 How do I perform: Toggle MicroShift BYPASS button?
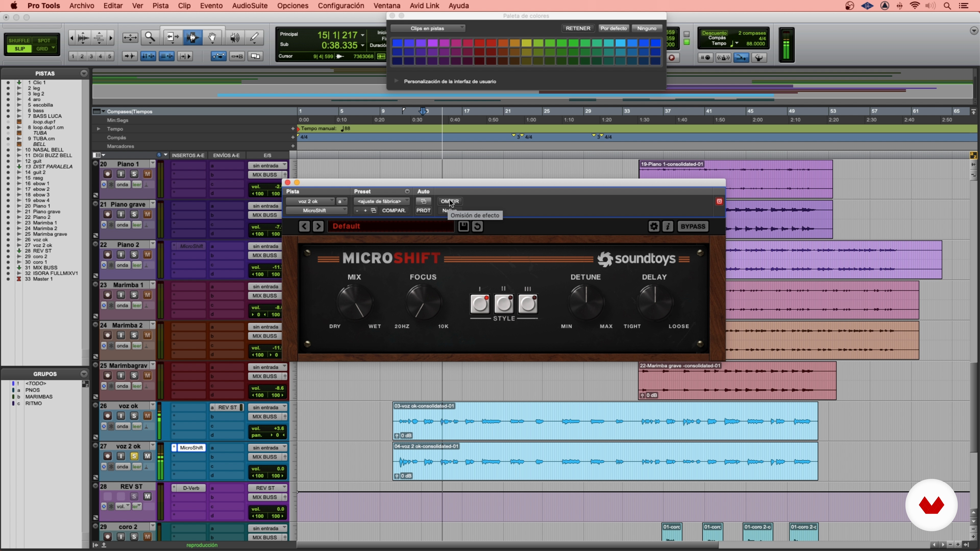click(693, 226)
